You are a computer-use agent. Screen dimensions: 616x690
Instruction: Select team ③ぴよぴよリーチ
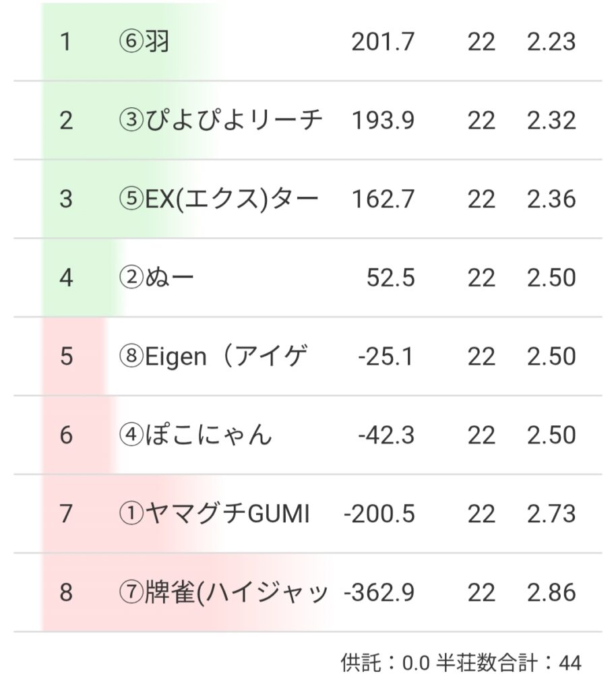(x=220, y=121)
